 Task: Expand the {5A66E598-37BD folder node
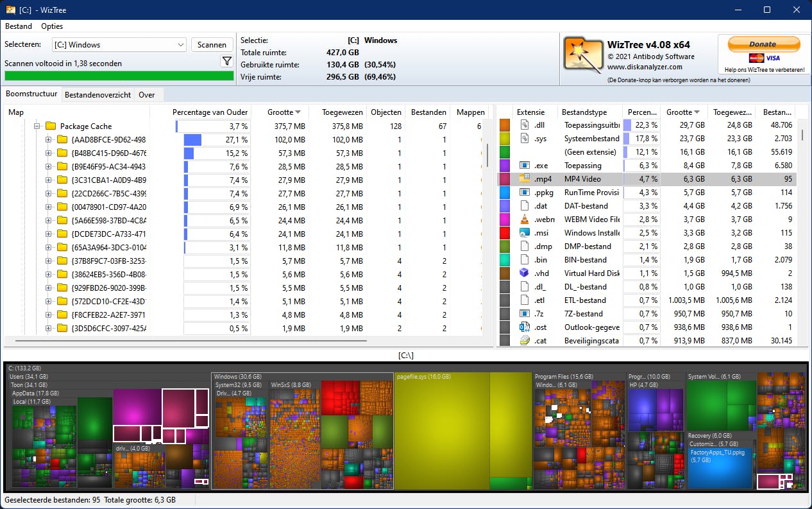(x=49, y=221)
